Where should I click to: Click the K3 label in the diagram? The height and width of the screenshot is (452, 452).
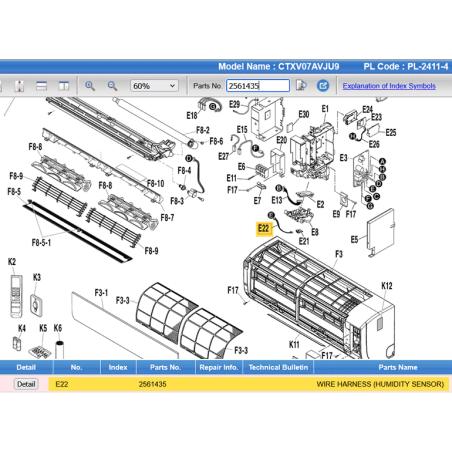click(x=37, y=277)
